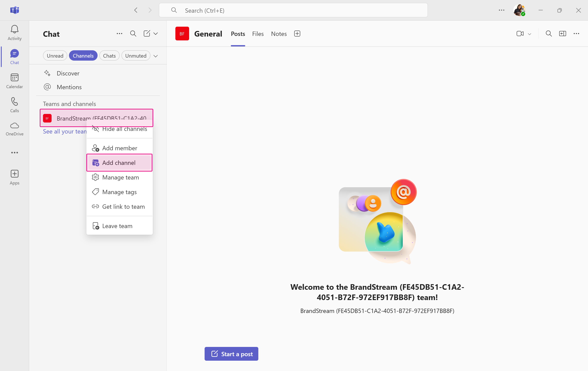This screenshot has width=588, height=371.
Task: Toggle the Unread filter
Action: 55,56
